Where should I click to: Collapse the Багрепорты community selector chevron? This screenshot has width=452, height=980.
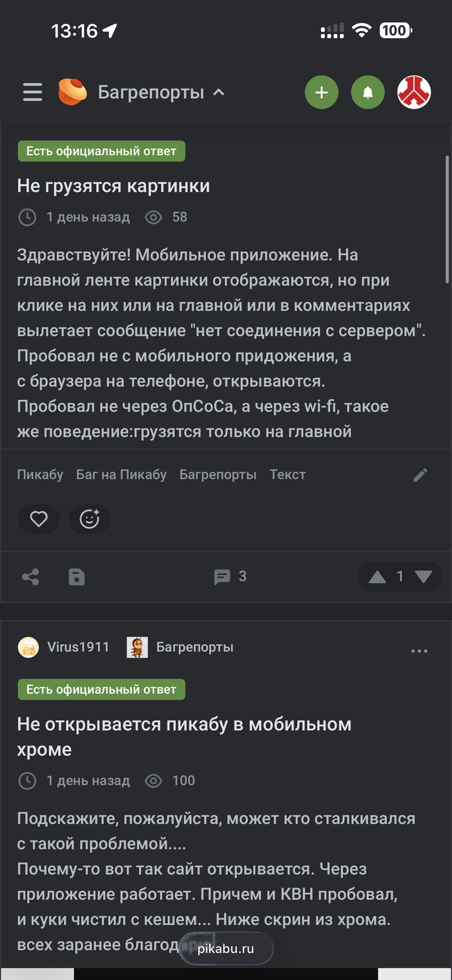click(x=219, y=92)
